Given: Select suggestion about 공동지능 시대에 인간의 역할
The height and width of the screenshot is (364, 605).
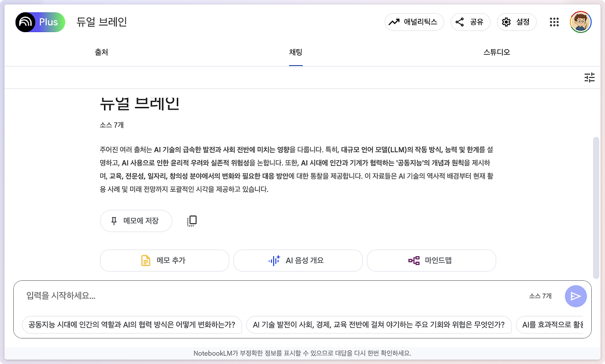Looking at the screenshot, I should click(x=132, y=325).
